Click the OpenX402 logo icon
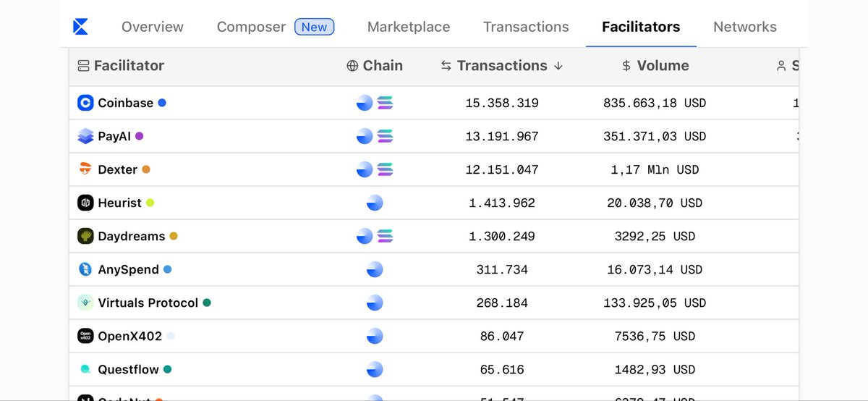The width and height of the screenshot is (868, 401). tap(85, 336)
